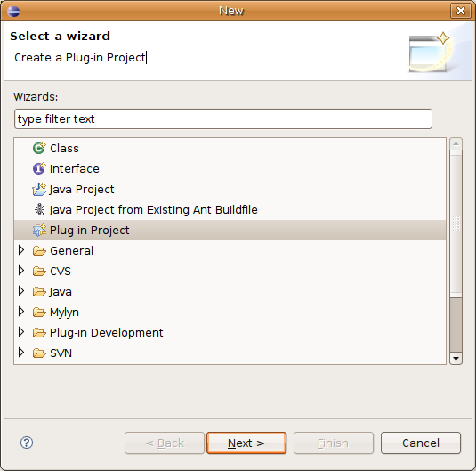Viewport: 476px width, 471px height.
Task: Choose the Interface wizard icon
Action: click(39, 168)
